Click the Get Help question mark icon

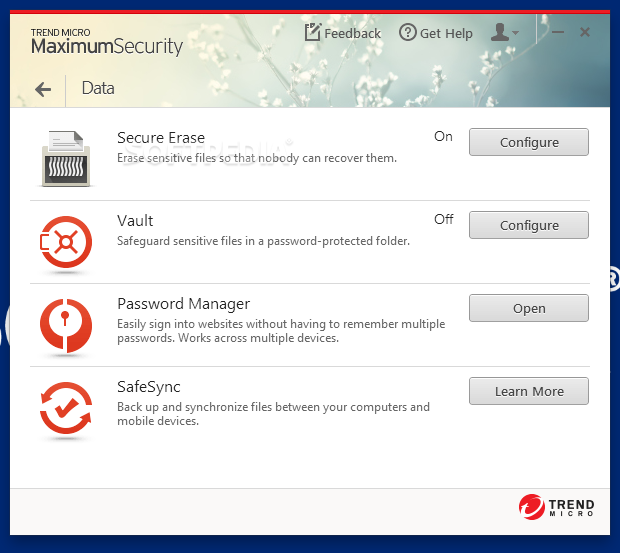point(407,32)
